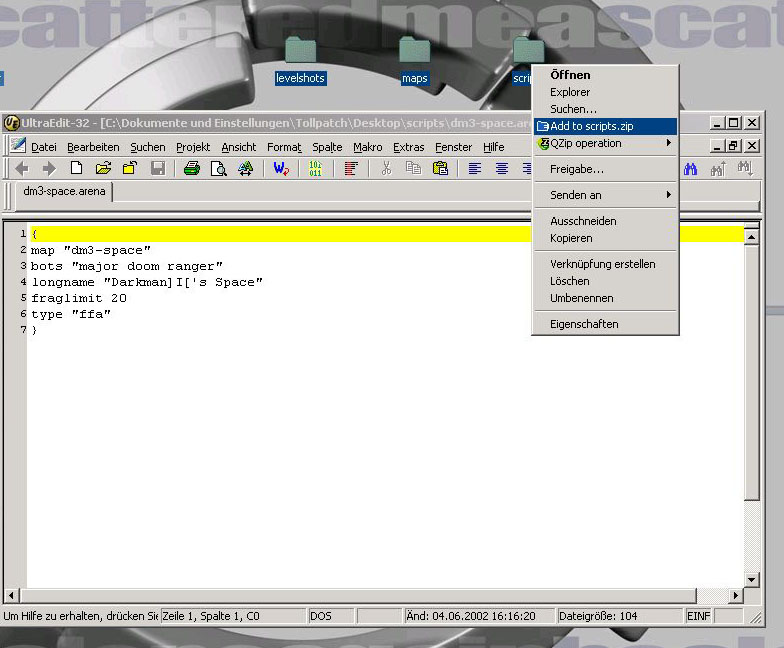
Task: Click the document icon beside Datei menu
Action: [x=18, y=146]
